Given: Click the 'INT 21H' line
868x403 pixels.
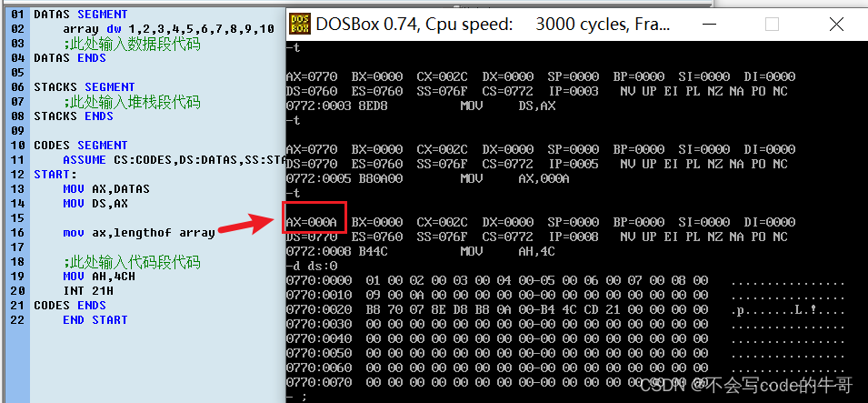Looking at the screenshot, I should (88, 290).
